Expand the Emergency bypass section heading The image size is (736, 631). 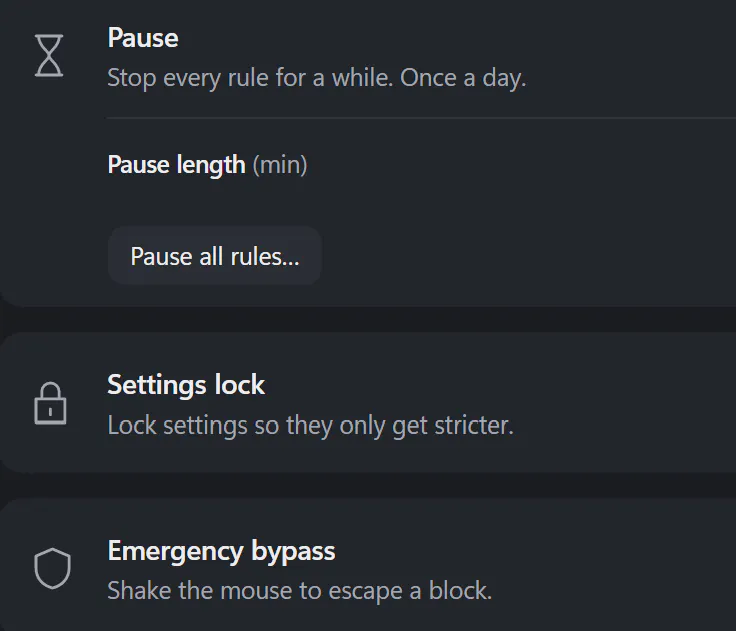[221, 551]
